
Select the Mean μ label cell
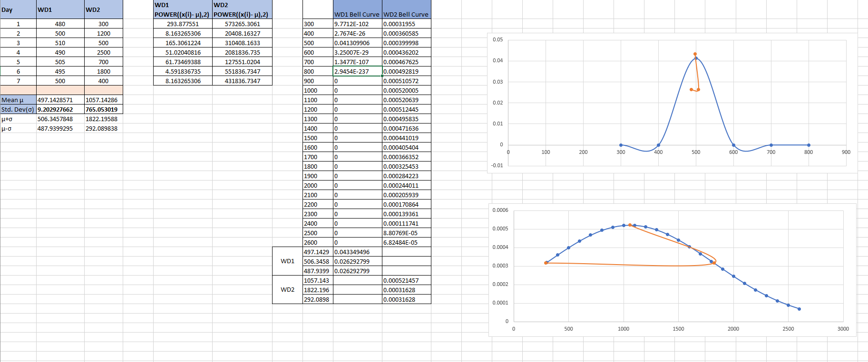(18, 100)
